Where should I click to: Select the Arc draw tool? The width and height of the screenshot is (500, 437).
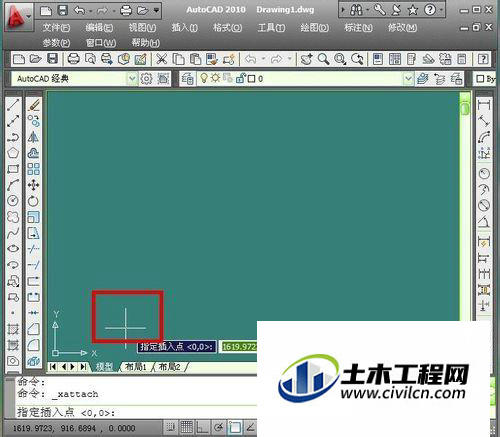point(13,185)
